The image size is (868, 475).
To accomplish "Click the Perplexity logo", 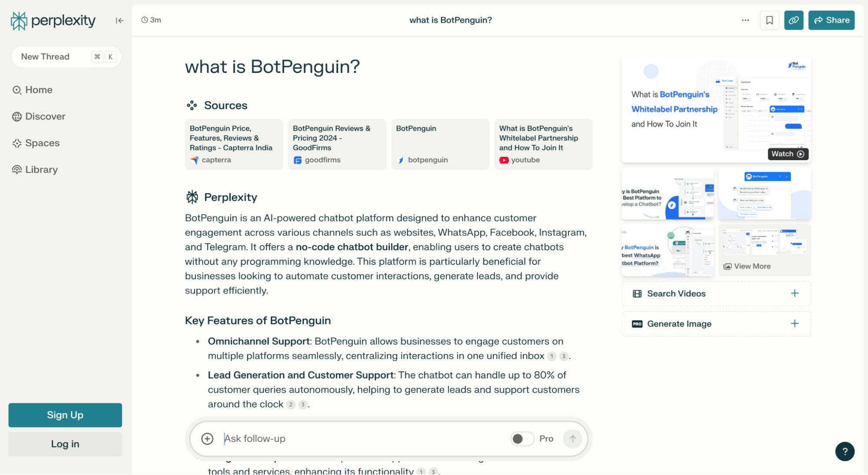I will 53,20.
